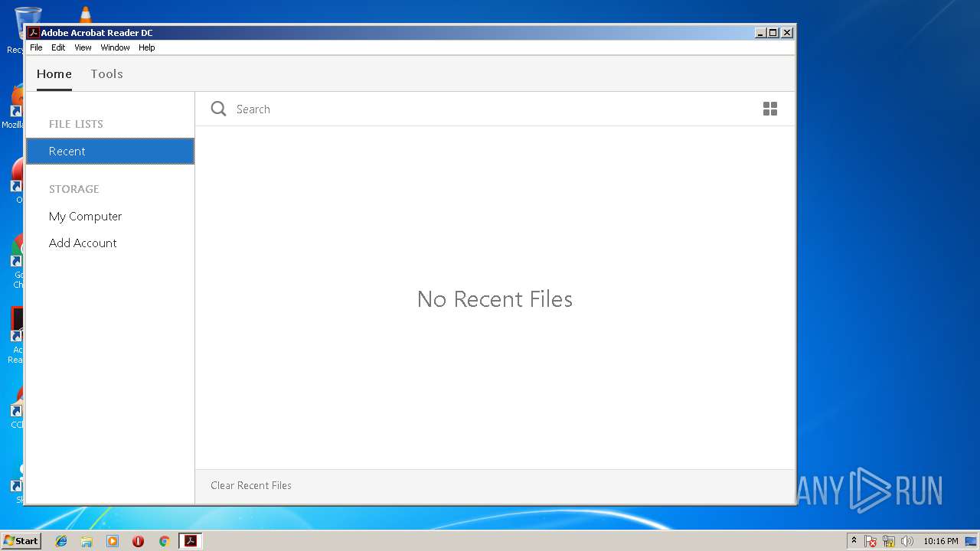This screenshot has height=551, width=980.
Task: Open the Help menu
Action: point(146,47)
